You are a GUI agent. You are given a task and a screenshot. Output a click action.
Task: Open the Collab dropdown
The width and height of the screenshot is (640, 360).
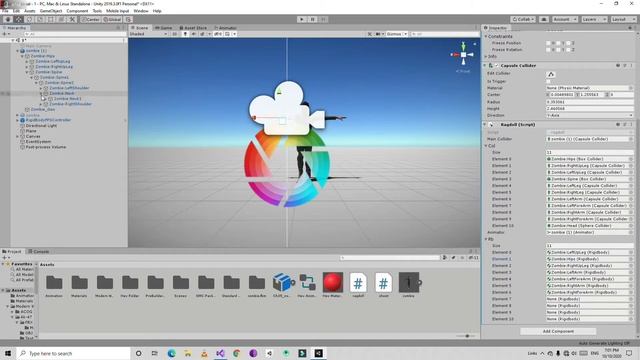point(523,19)
